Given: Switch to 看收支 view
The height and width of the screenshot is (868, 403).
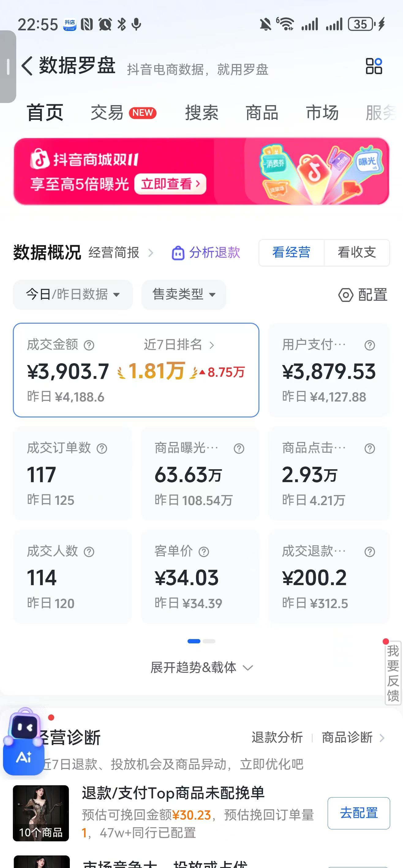Looking at the screenshot, I should (x=357, y=253).
